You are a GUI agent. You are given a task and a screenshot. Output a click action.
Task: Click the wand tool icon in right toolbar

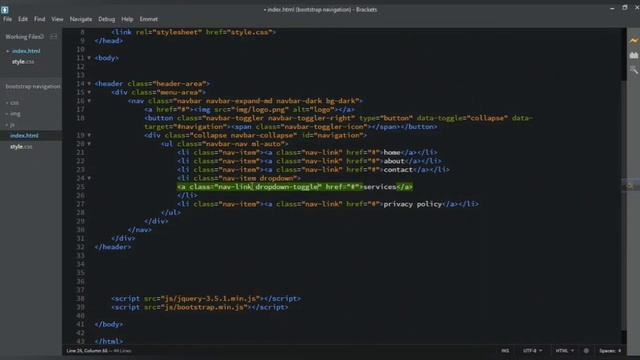point(633,70)
